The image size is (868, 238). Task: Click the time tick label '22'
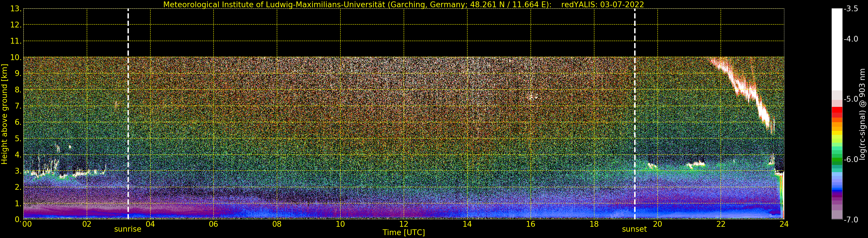[721, 224]
